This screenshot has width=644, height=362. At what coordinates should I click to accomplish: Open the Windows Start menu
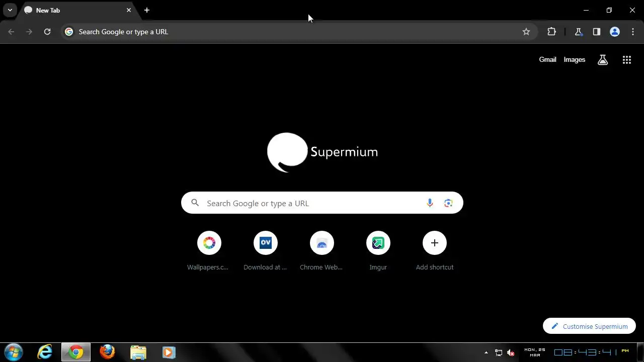tap(14, 352)
